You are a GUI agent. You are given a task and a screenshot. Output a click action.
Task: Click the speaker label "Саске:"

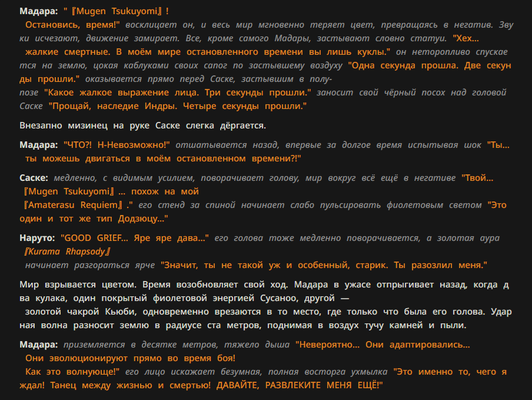[x=34, y=178]
